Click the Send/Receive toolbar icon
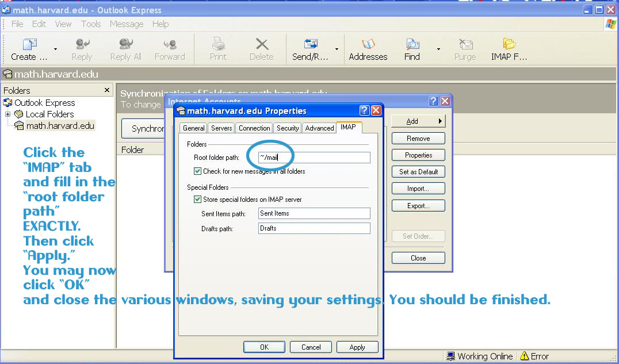 pyautogui.click(x=311, y=45)
